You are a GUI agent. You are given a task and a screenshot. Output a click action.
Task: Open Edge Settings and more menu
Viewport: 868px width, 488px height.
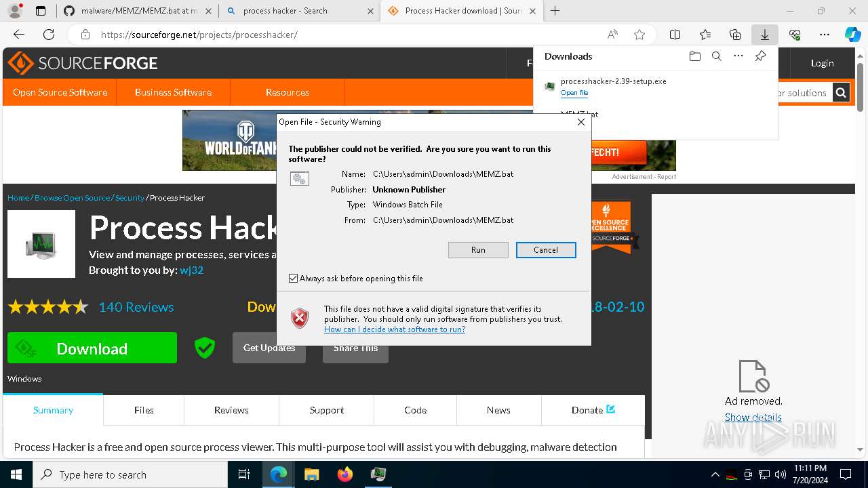click(x=825, y=35)
